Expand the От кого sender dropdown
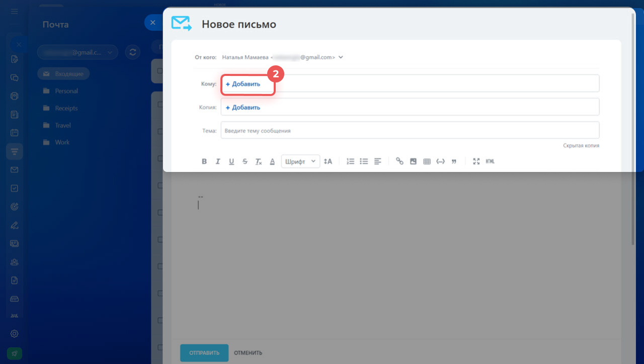Viewport: 644px width, 364px height. 341,57
